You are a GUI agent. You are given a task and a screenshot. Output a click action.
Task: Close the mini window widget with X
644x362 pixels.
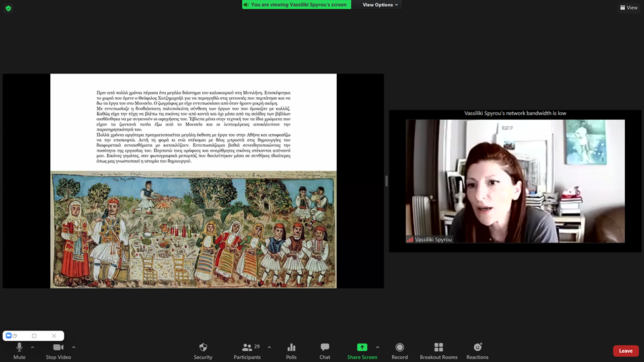point(54,336)
